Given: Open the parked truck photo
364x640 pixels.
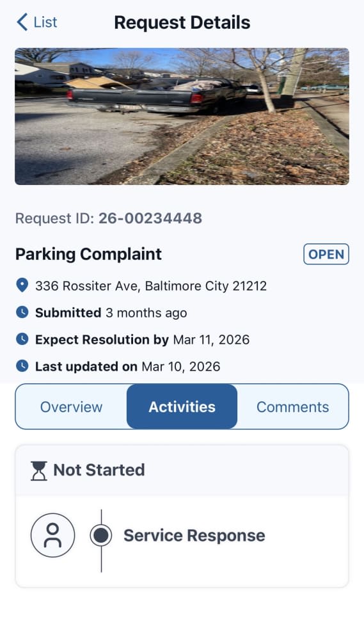Looking at the screenshot, I should 182,116.
